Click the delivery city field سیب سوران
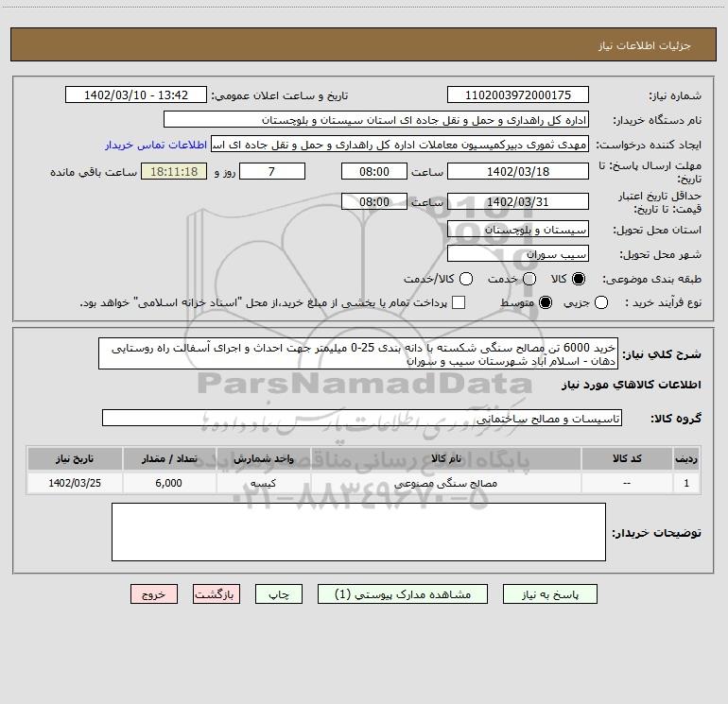728x704 pixels. pos(518,253)
